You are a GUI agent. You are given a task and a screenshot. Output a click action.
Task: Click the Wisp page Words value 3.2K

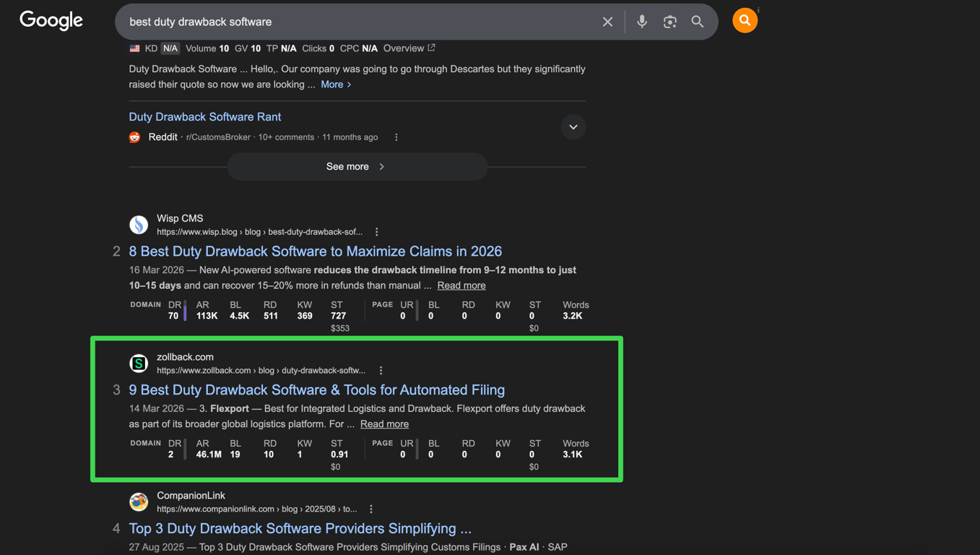[x=573, y=316]
